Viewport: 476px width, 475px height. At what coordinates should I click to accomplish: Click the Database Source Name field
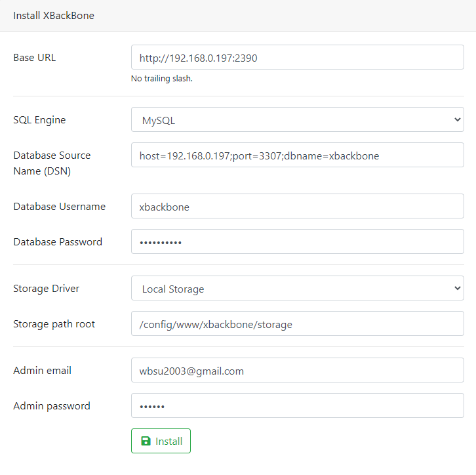[298, 155]
